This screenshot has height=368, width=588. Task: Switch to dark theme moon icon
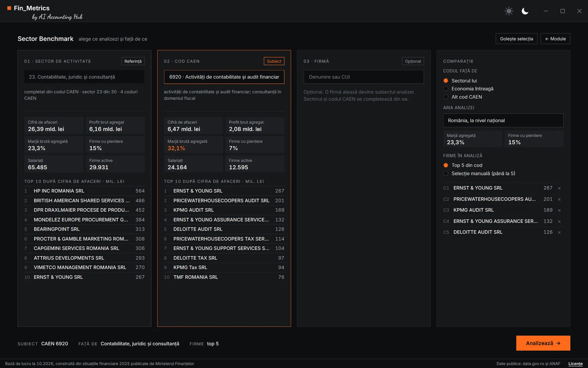click(525, 11)
